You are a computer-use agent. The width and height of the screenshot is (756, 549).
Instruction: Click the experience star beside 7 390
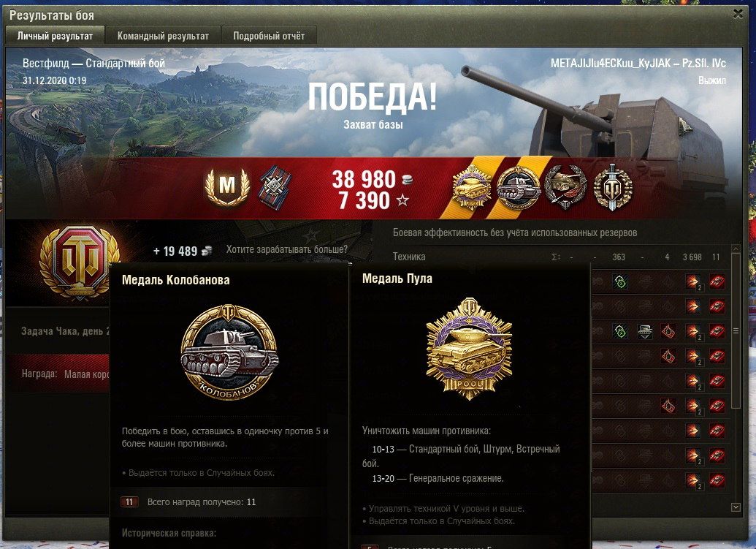(402, 200)
